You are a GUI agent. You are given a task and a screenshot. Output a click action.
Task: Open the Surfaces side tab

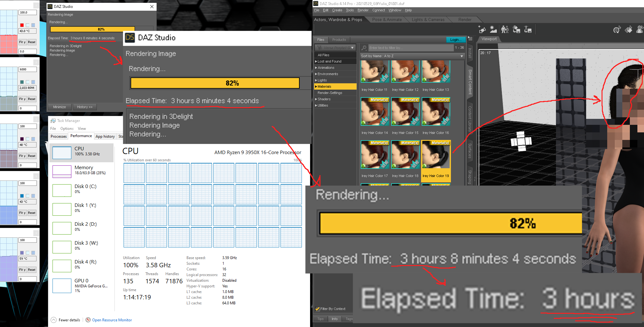coord(470,151)
